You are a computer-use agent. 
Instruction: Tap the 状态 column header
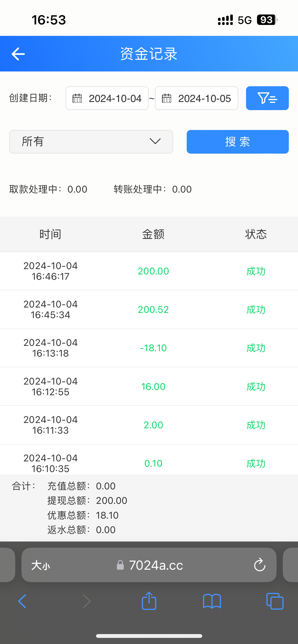256,234
